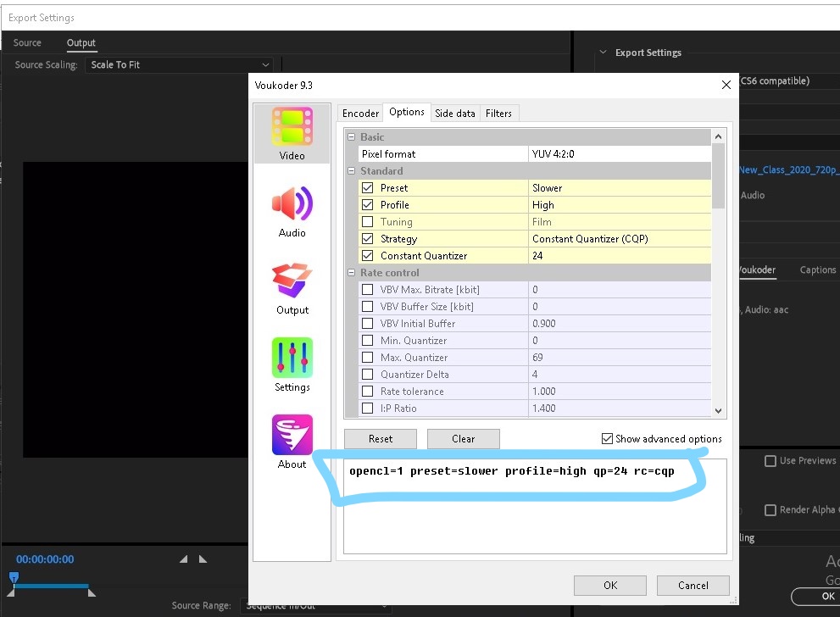Close the Voukoder dialog with X
Image resolution: width=840 pixels, height=617 pixels.
(726, 85)
